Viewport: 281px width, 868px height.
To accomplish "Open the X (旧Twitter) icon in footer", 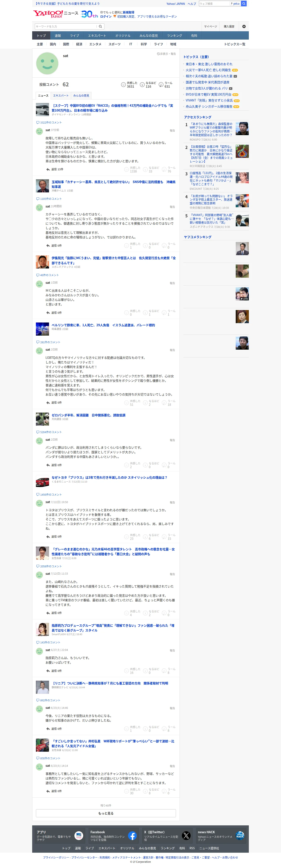I will (x=186, y=836).
